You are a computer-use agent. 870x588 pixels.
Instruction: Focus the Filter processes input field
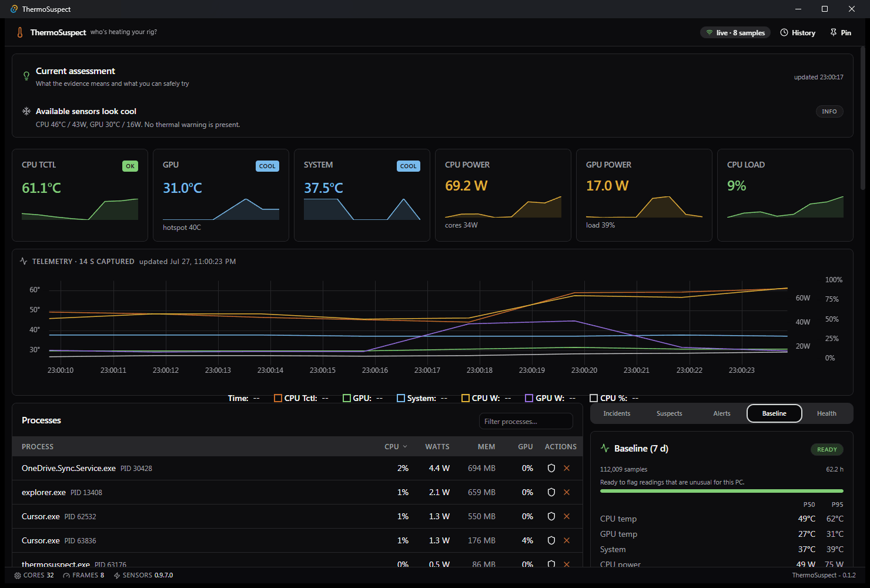click(x=526, y=421)
